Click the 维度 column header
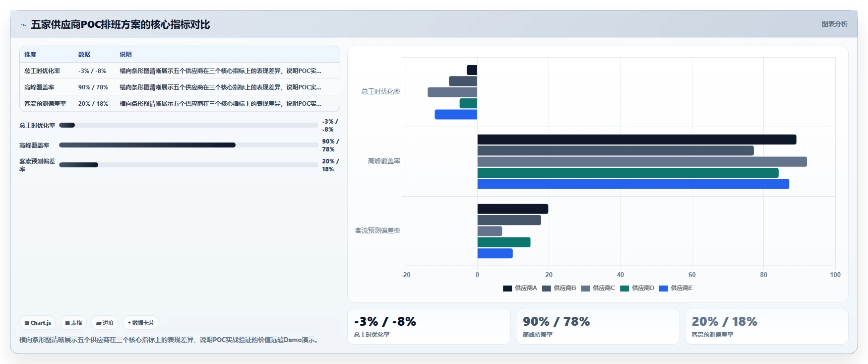 coord(30,55)
